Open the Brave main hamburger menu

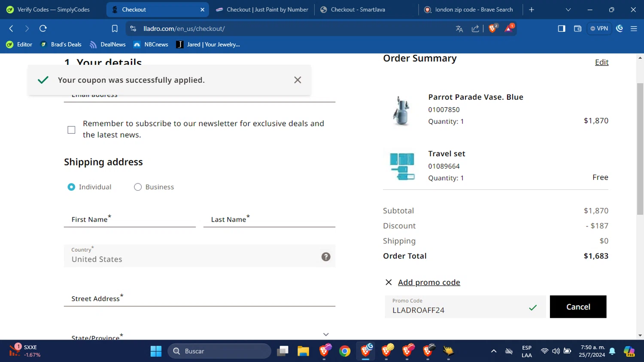(x=634, y=29)
